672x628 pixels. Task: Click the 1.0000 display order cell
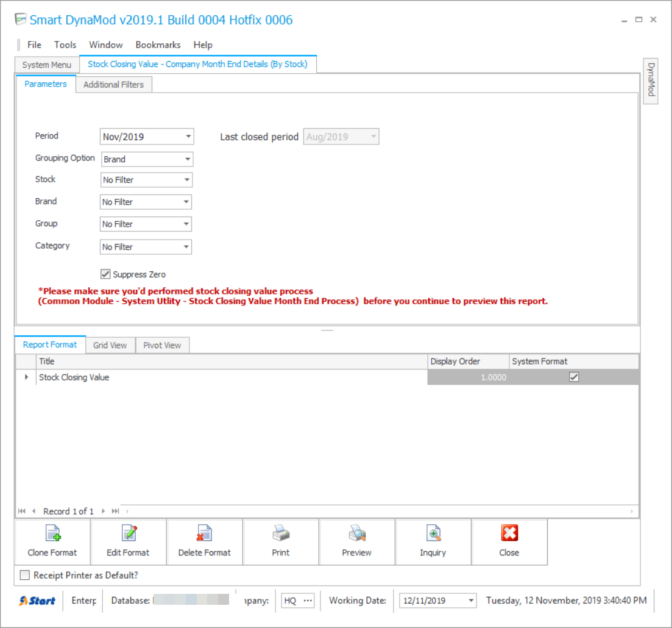(x=469, y=377)
